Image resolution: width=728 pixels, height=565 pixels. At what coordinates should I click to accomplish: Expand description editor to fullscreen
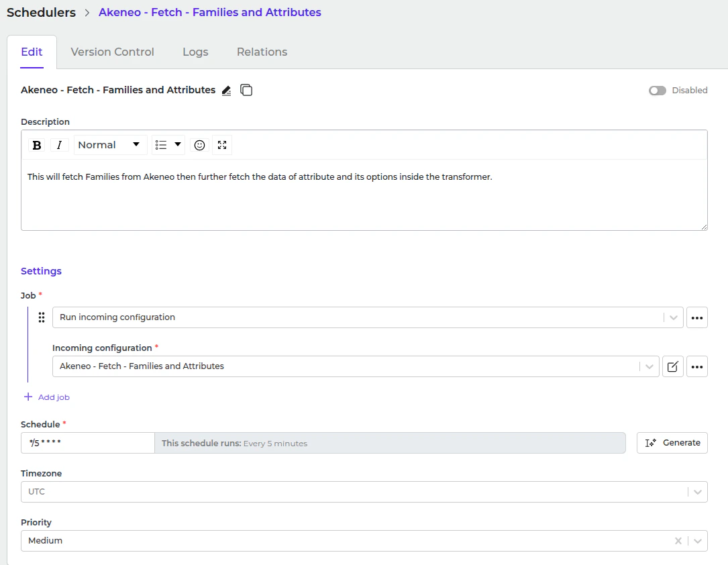222,146
